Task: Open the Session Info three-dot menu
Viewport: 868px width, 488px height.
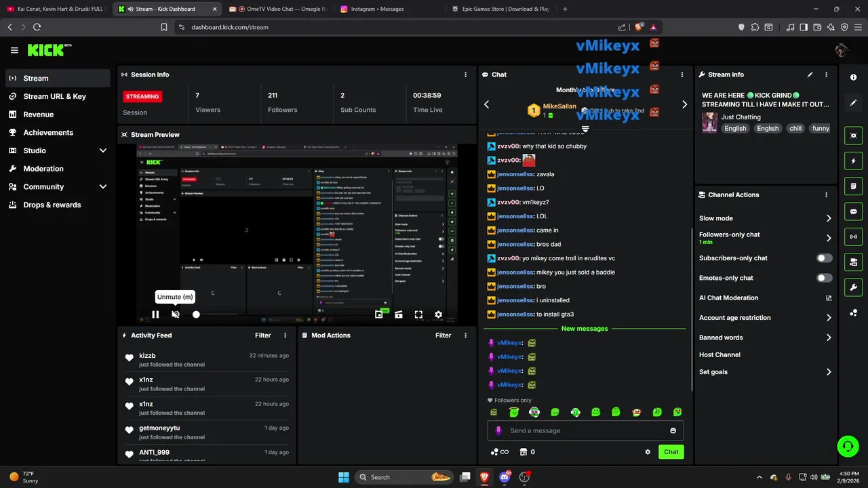Action: pos(465,75)
